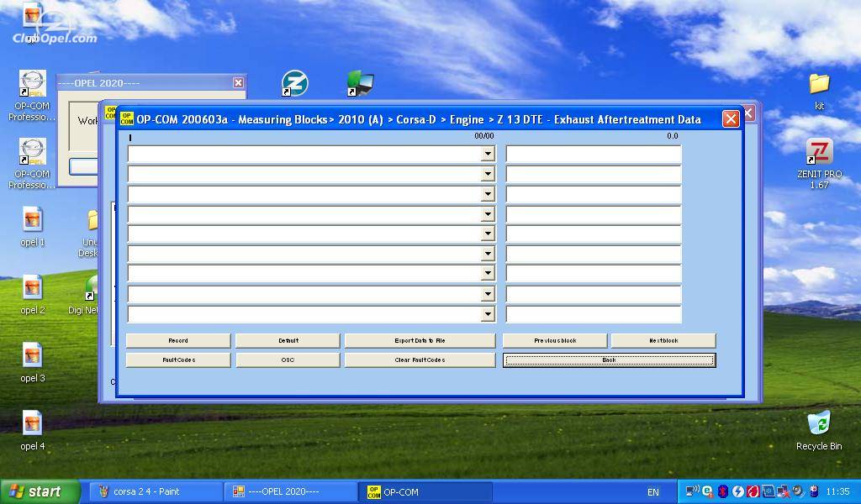The image size is (861, 504).
Task: Click the third row value field
Action: tap(594, 194)
